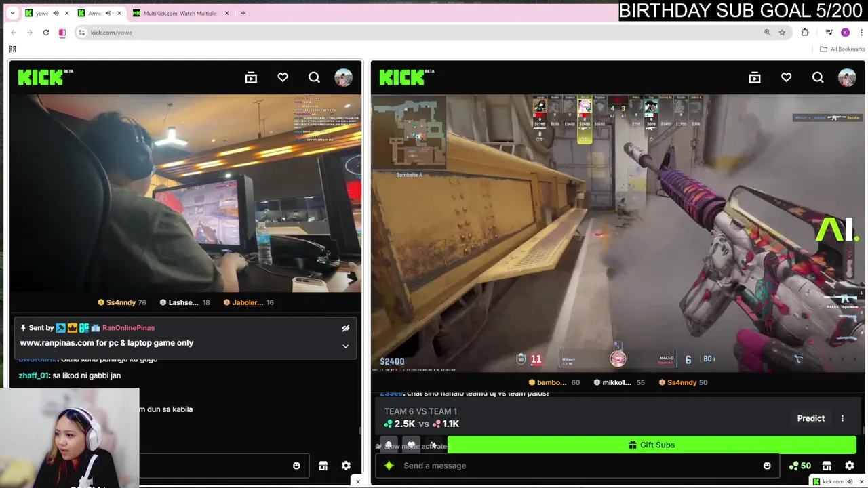The image size is (868, 488).
Task: Open search in left Kick header
Action: coord(314,78)
